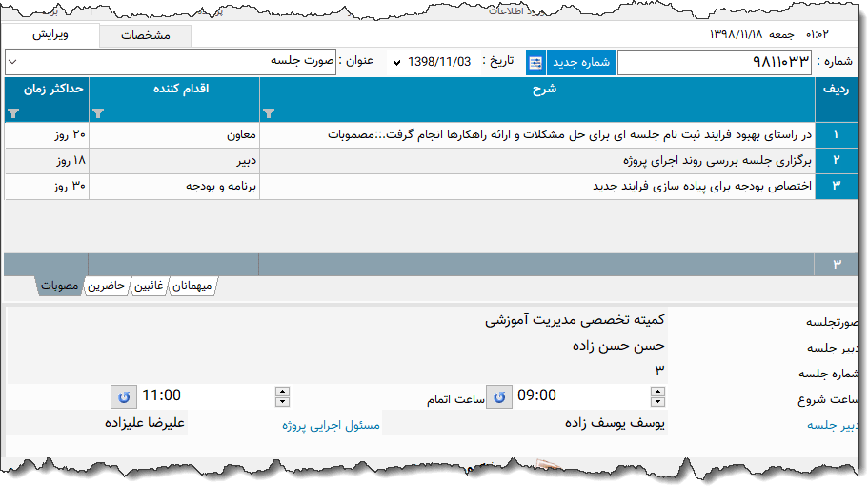Switch to حاضرین tab
This screenshot has height=486, width=868.
pyautogui.click(x=106, y=286)
